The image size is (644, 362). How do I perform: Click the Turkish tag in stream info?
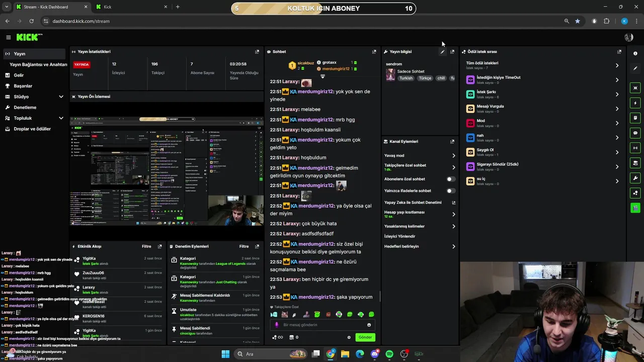tap(406, 78)
